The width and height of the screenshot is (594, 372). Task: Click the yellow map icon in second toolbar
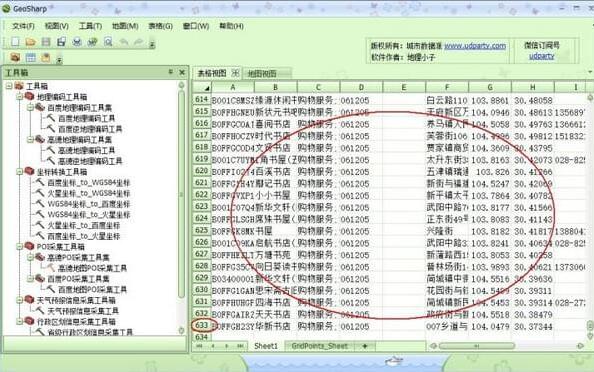[x=46, y=58]
